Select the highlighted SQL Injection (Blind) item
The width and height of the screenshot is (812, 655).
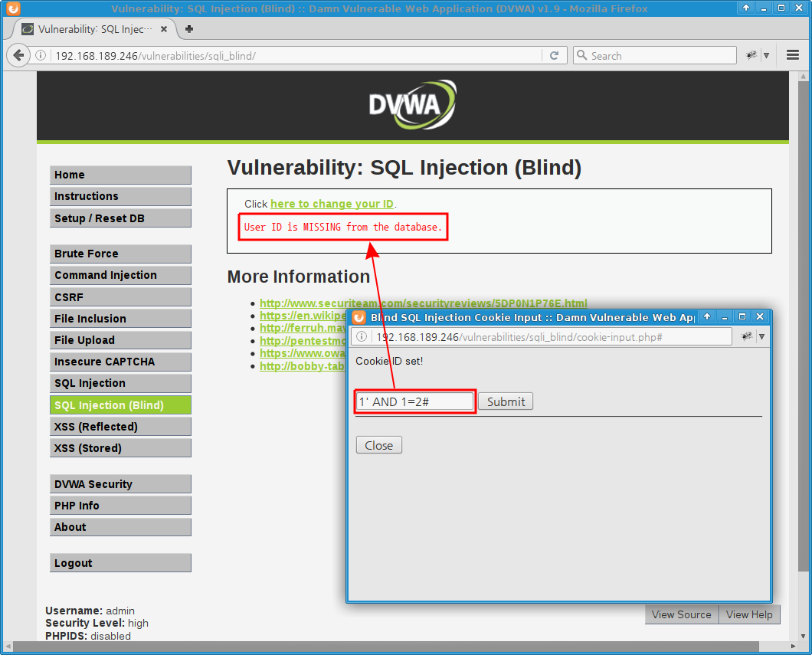[120, 405]
